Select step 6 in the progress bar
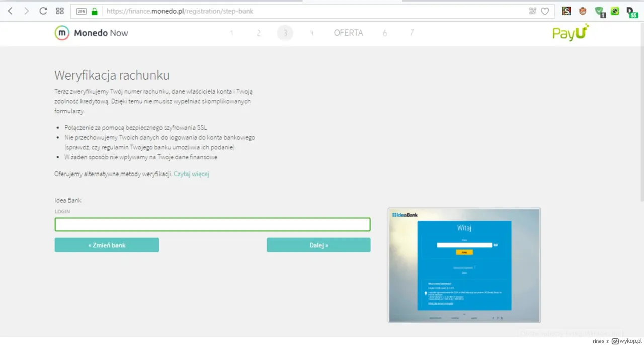Viewport: 644px width, 345px height. (x=385, y=33)
